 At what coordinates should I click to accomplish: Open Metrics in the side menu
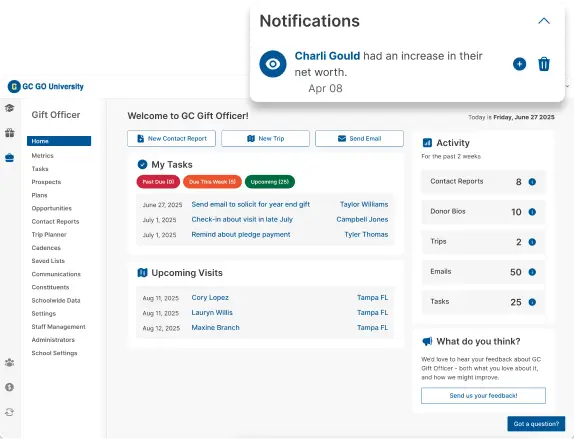point(42,156)
